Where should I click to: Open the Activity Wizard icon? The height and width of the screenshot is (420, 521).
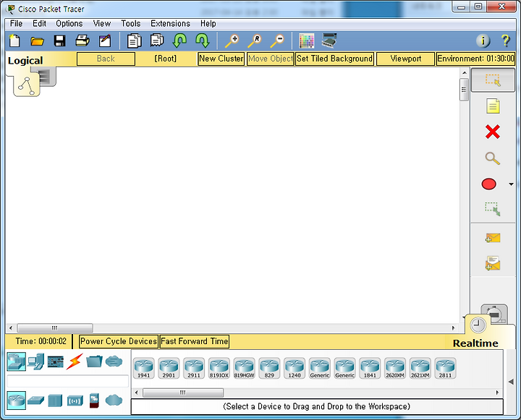105,40
